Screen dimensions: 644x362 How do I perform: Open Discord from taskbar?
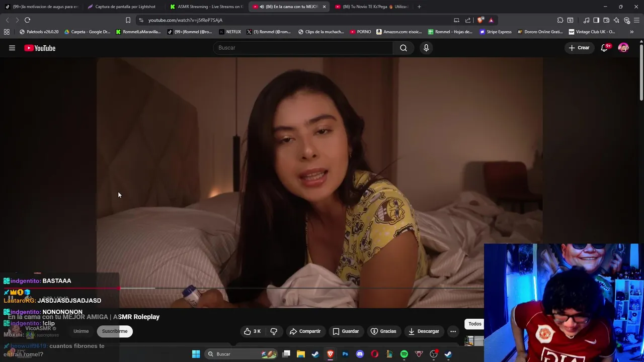point(360,354)
